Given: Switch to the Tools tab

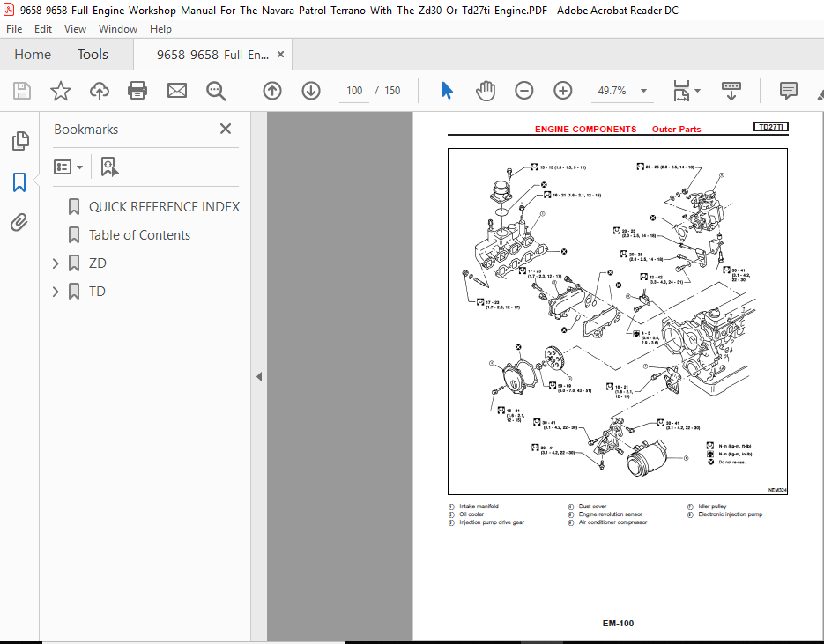Looking at the screenshot, I should (93, 55).
